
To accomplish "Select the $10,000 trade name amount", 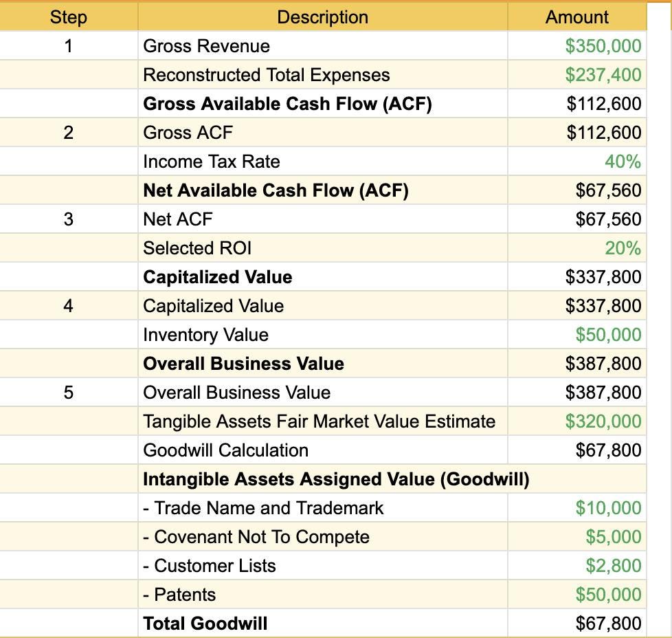I will coord(607,508).
